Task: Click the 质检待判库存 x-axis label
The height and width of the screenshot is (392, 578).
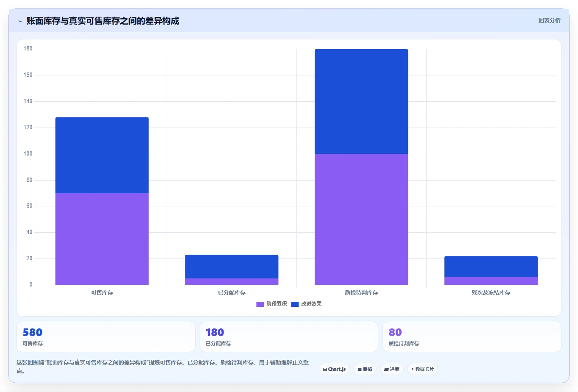Action: point(361,292)
